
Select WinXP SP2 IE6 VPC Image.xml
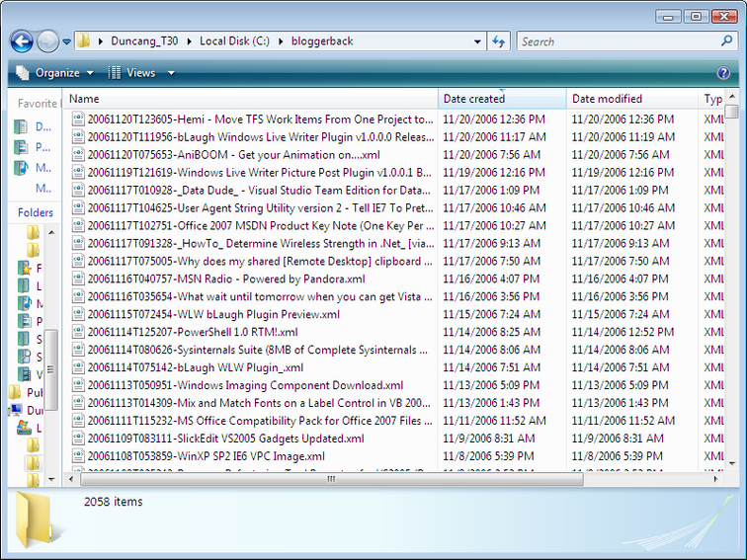pos(207,455)
